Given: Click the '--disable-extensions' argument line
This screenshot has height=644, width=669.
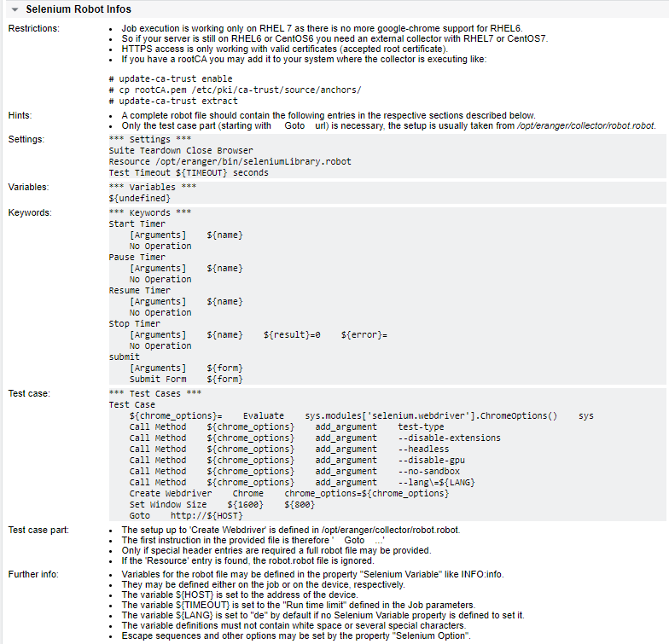Looking at the screenshot, I should [315, 438].
